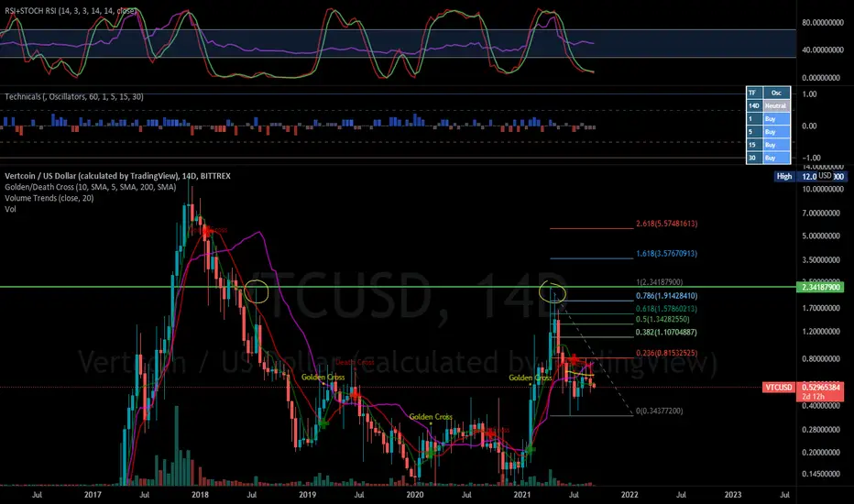Click the Buy cell in the 1 row
The width and height of the screenshot is (854, 504).
click(776, 119)
